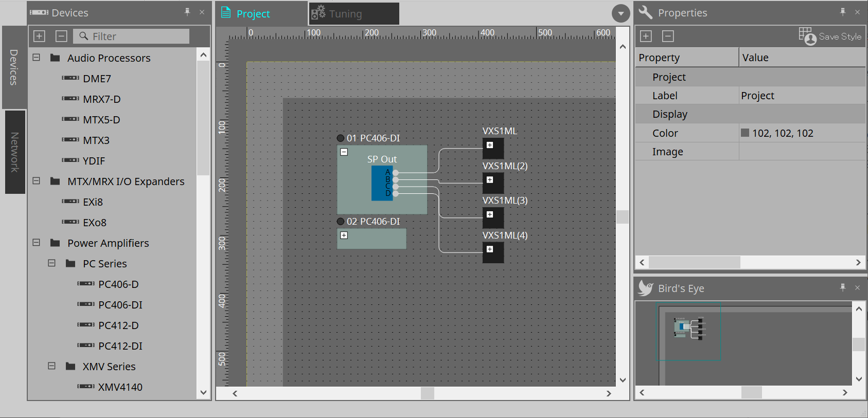868x418 pixels.
Task: Collapse the Audio Processors folder
Action: [x=37, y=58]
